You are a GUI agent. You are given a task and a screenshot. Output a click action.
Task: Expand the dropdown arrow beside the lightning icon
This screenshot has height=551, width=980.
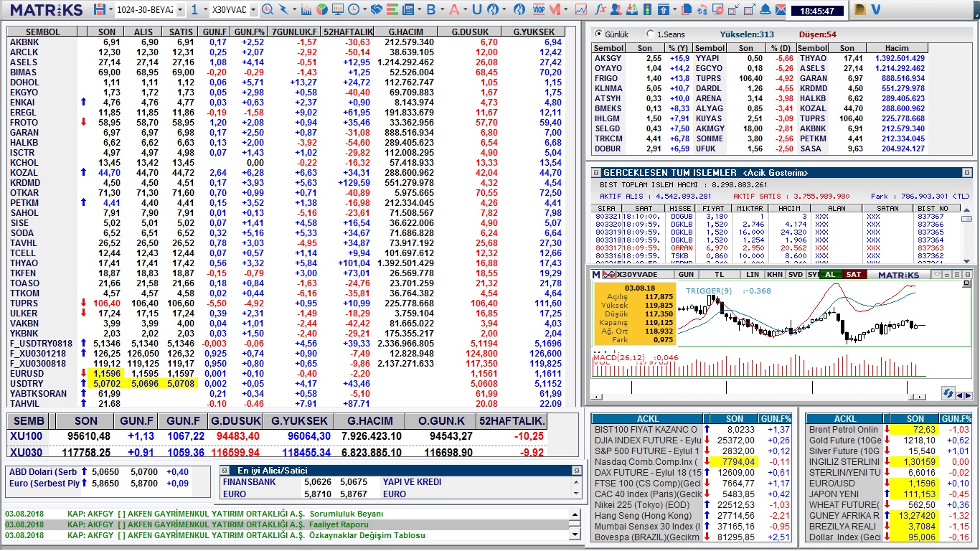pos(293,10)
